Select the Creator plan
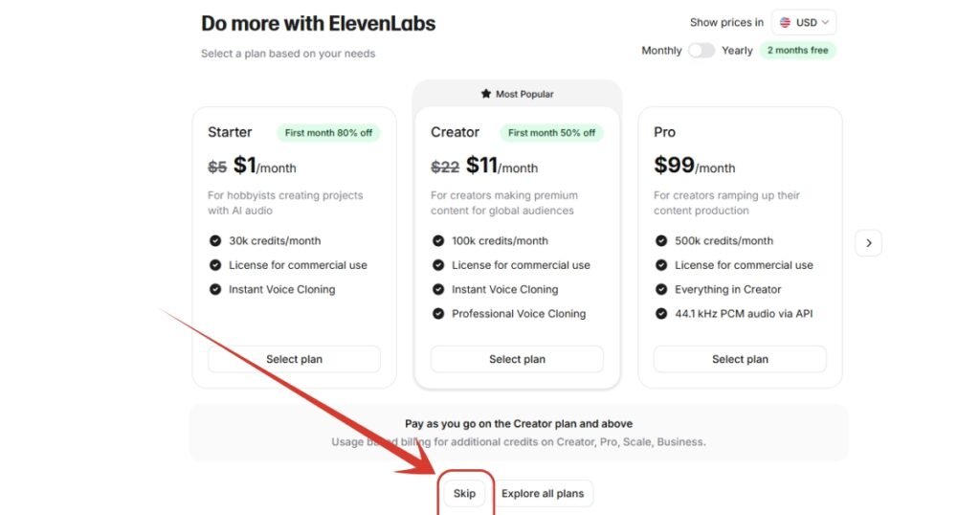The height and width of the screenshot is (515, 980). point(517,359)
